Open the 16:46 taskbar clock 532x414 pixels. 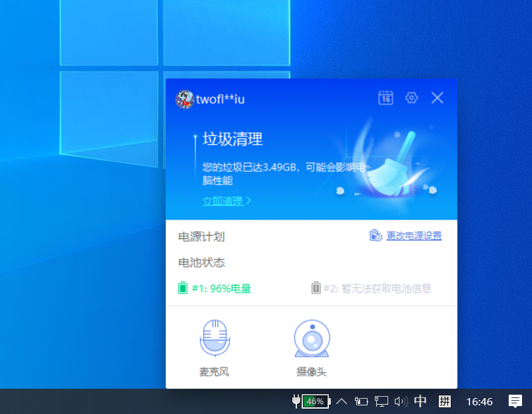coord(479,402)
